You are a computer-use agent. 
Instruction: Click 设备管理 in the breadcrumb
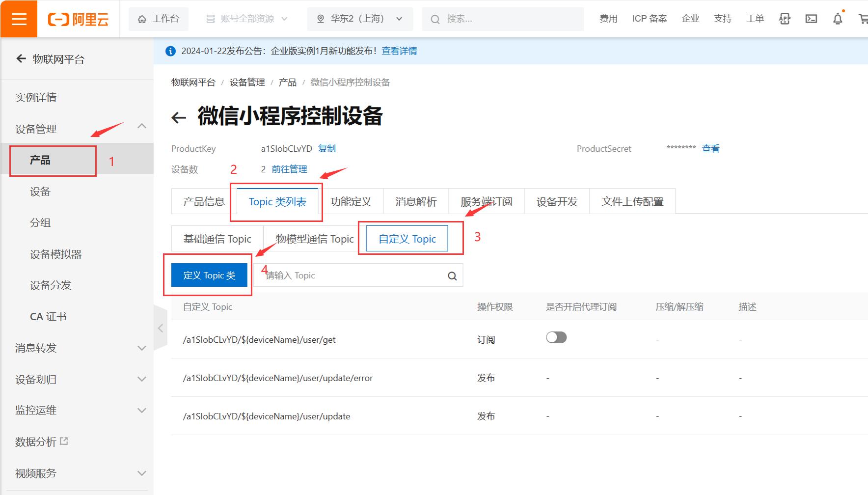coord(247,82)
